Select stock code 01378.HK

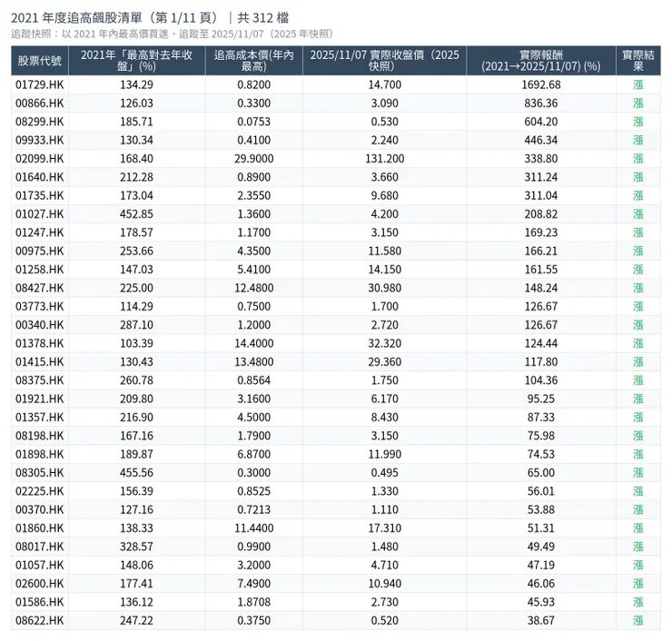39,343
